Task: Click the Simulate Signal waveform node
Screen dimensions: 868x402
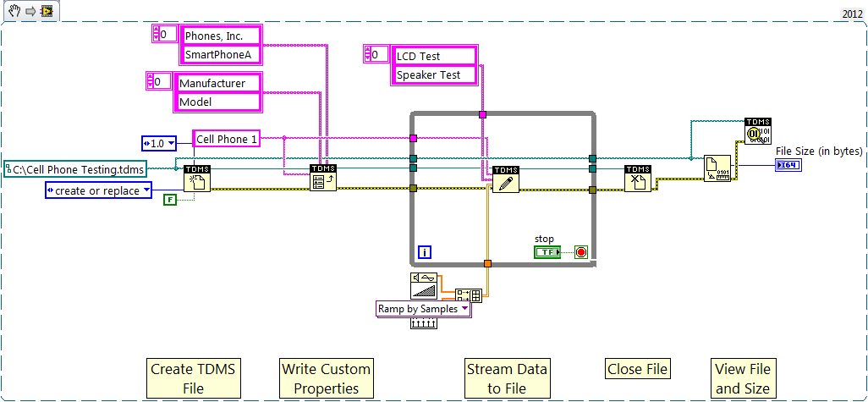Action: [423, 284]
